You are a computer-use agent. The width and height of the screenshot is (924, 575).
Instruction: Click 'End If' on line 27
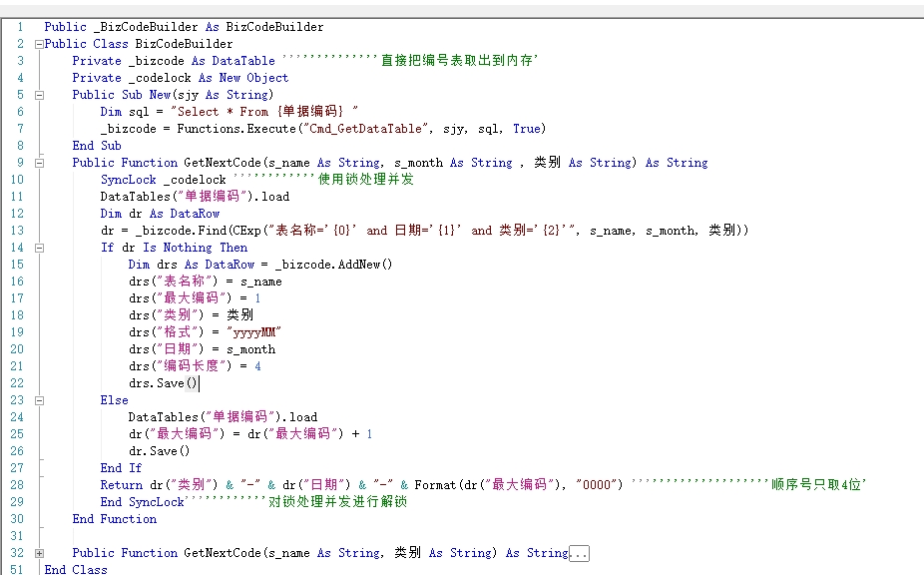(x=121, y=468)
